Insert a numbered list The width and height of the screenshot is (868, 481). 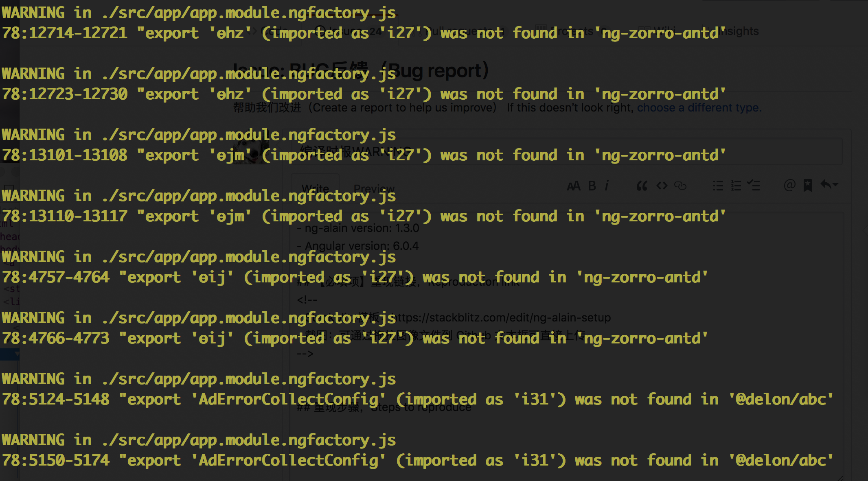pos(736,186)
